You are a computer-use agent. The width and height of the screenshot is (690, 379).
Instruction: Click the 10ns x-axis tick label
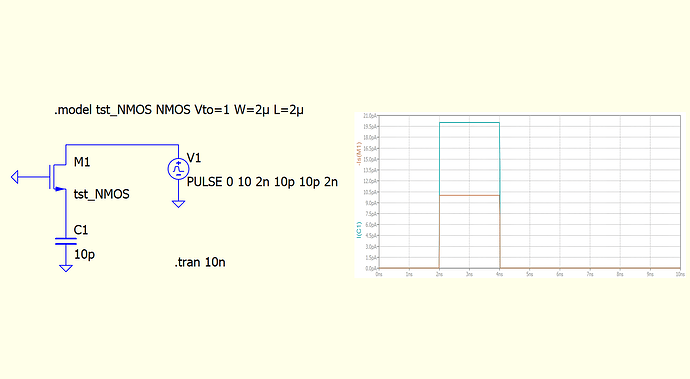point(680,274)
